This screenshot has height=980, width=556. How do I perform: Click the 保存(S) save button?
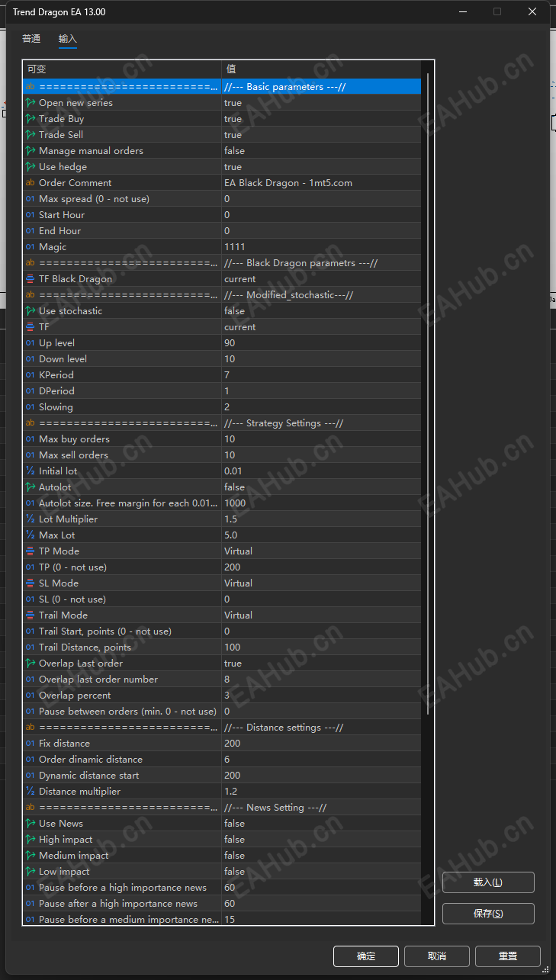pyautogui.click(x=488, y=914)
